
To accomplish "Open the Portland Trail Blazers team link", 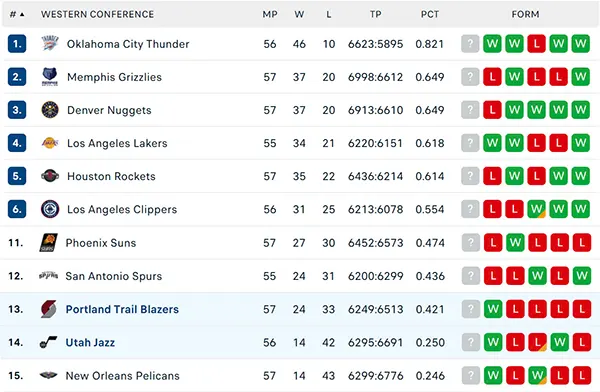I will point(122,309).
